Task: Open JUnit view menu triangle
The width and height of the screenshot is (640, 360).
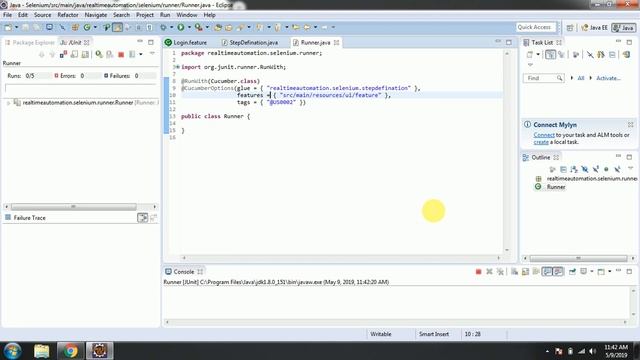Action: [152, 53]
